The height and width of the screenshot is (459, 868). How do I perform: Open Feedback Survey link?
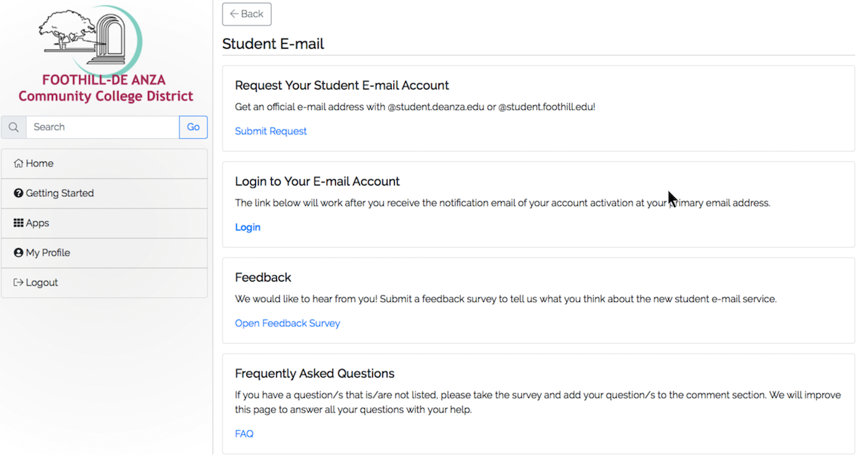coord(287,324)
